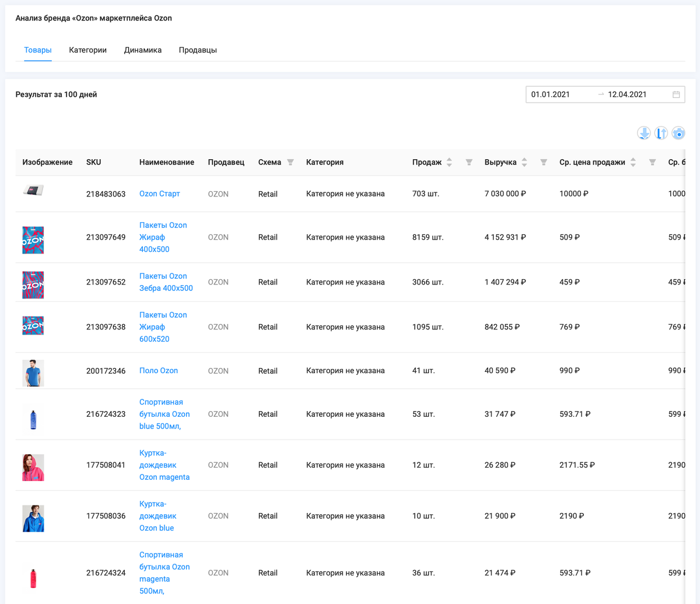700x604 pixels.
Task: Open the filter icon next to Схема column
Action: (290, 162)
